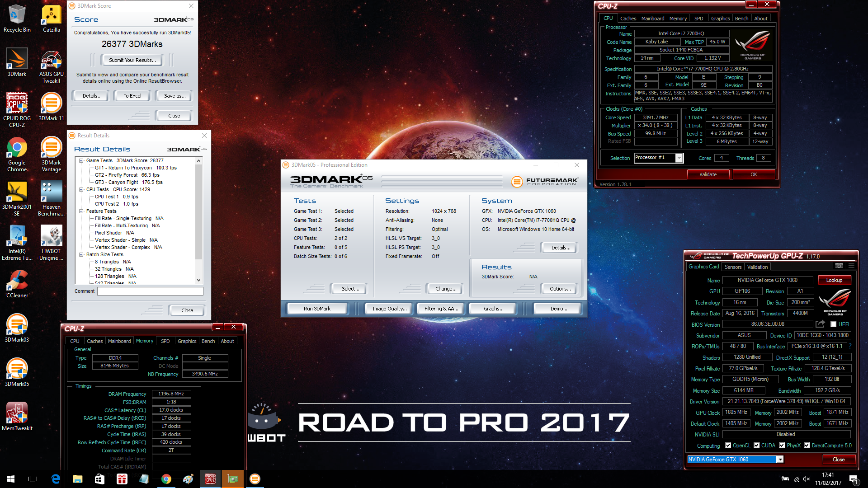
Task: Click the GPU-Z BIOS export share icon
Action: 820,324
